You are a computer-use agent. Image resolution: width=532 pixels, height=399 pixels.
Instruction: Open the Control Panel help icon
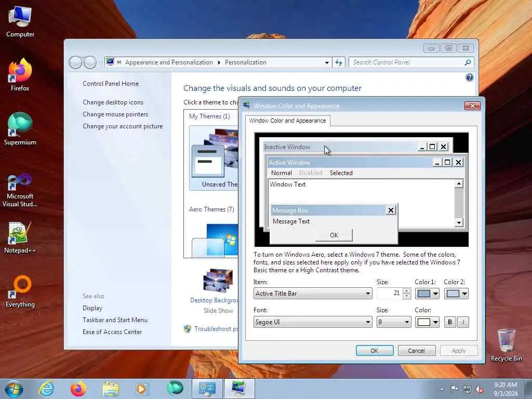point(469,78)
